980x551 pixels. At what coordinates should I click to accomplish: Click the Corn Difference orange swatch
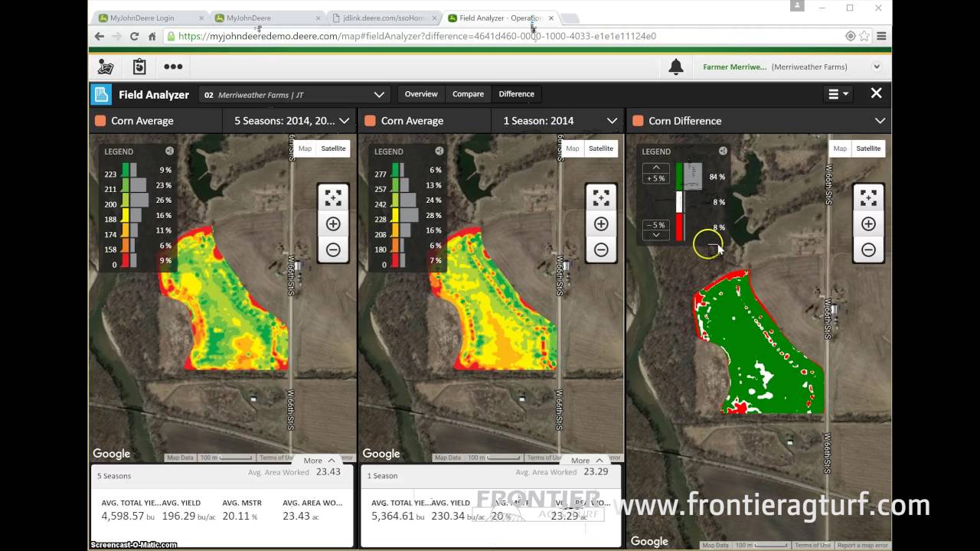pos(638,121)
